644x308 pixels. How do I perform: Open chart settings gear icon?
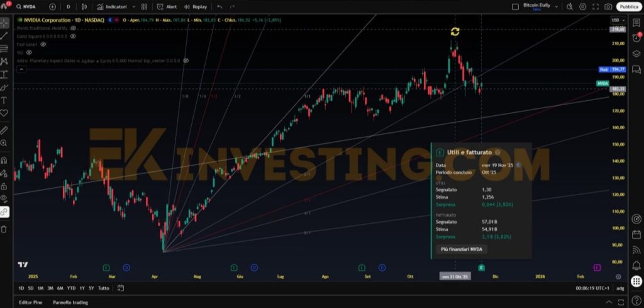[582, 6]
